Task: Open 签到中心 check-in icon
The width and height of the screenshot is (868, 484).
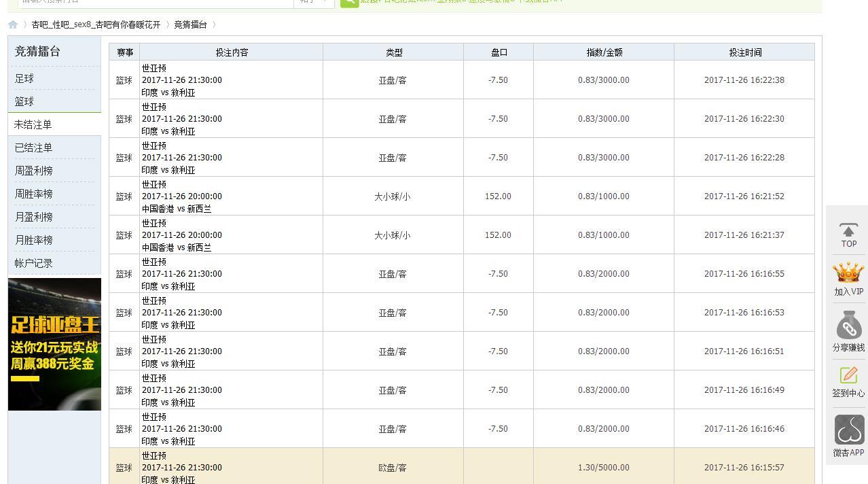Action: 848,376
